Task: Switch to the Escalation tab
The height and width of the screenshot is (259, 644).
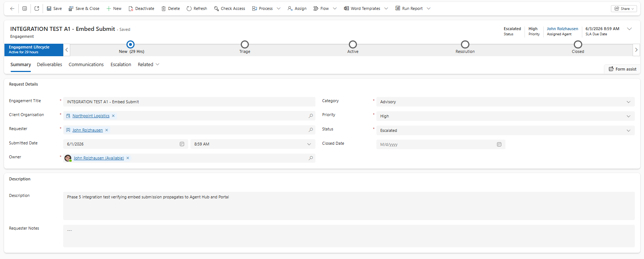Action: pyautogui.click(x=121, y=65)
